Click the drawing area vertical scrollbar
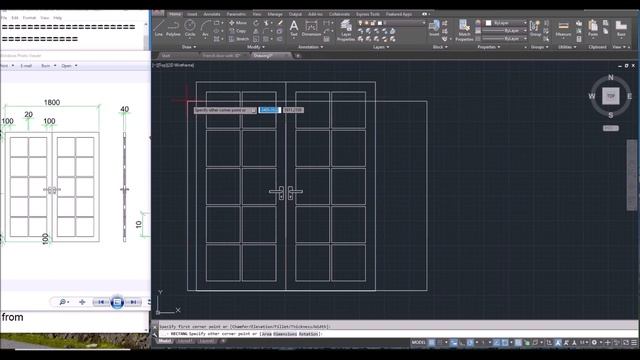 point(631,175)
